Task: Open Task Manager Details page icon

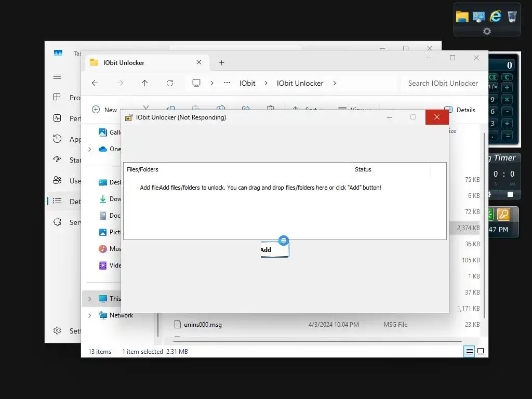Action: [x=57, y=201]
